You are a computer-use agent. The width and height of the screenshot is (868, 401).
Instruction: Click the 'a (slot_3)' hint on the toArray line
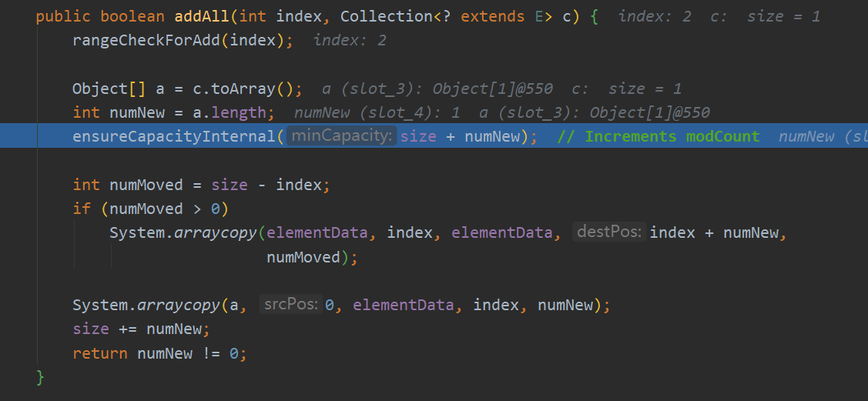coord(373,89)
